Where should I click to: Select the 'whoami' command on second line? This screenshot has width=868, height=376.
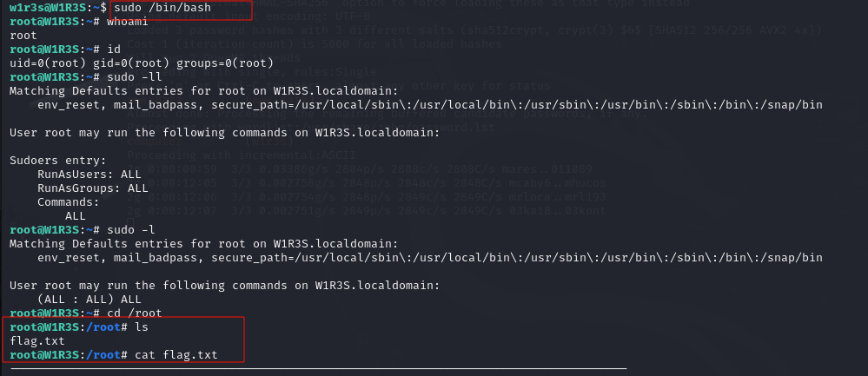tap(128, 22)
